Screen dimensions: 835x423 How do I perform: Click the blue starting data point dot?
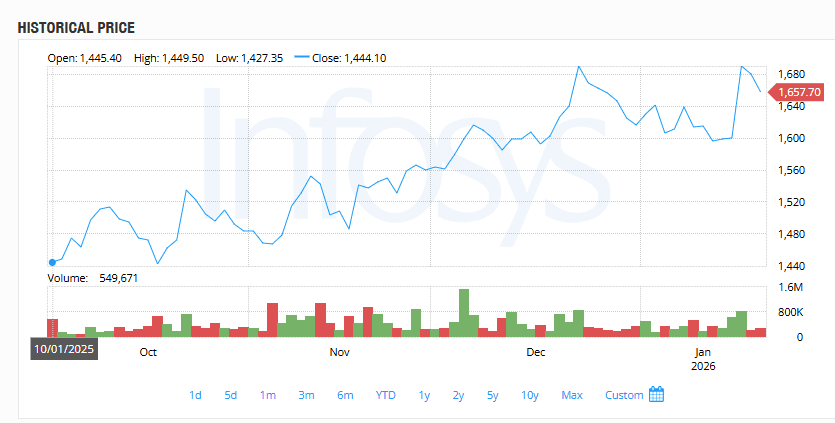click(52, 262)
